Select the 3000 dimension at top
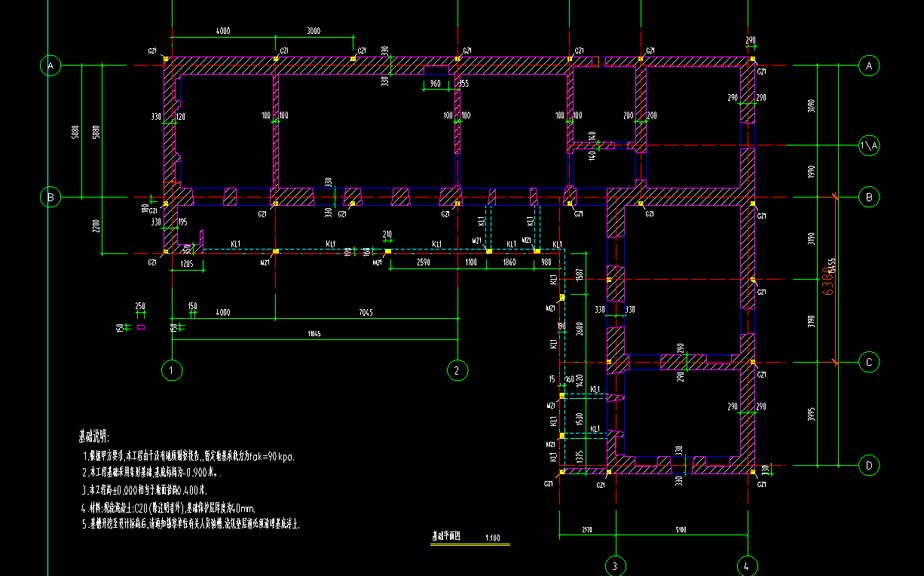The image size is (924, 576). 314,31
